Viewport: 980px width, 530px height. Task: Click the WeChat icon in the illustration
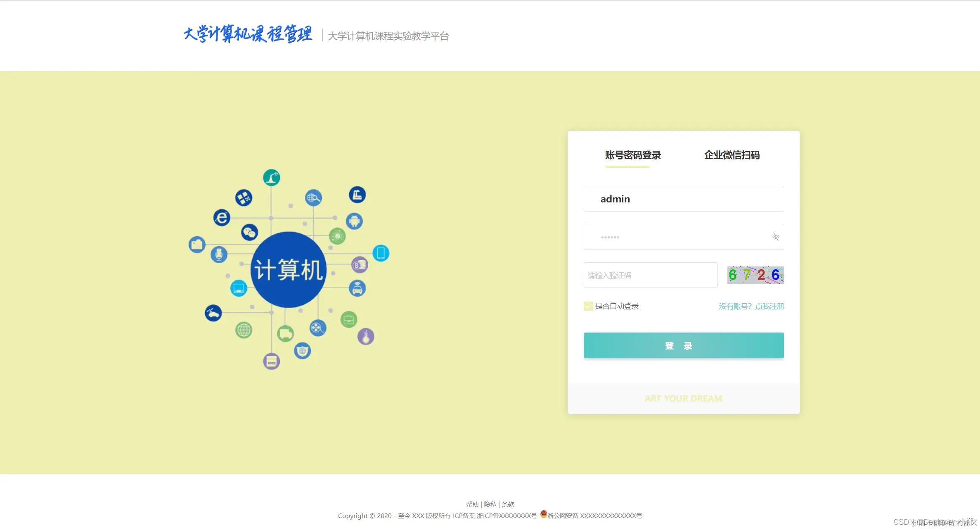click(x=250, y=232)
